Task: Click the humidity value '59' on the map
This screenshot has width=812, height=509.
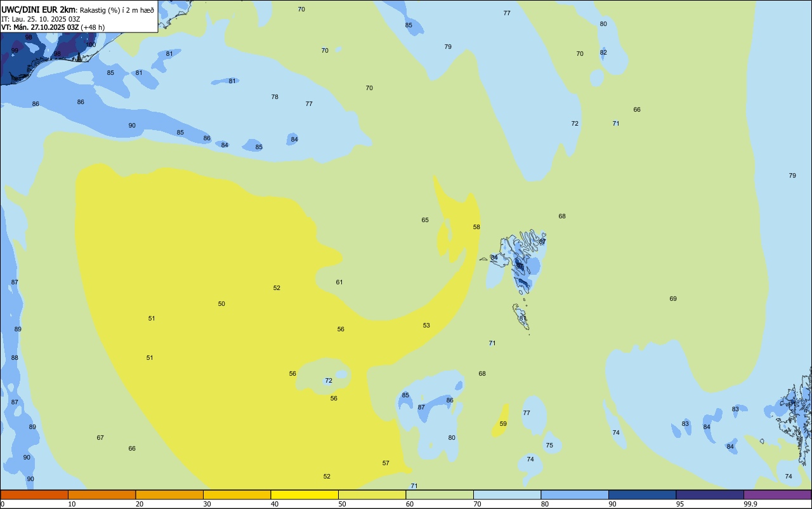Action: tap(503, 424)
